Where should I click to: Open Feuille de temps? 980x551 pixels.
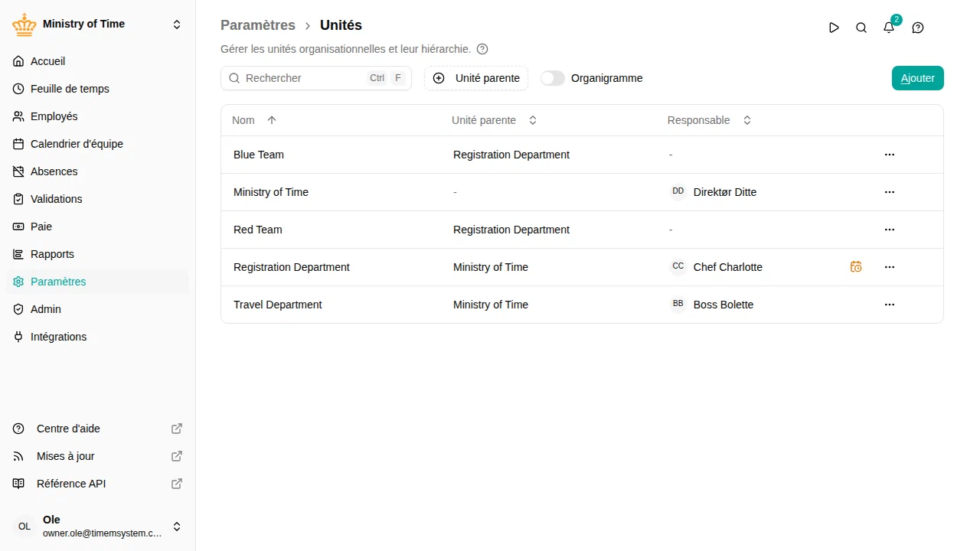pos(97,89)
